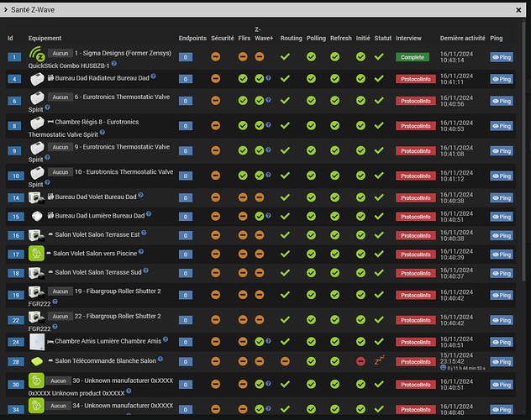Click the ProtocolInfo badge for node 8

tap(416, 126)
